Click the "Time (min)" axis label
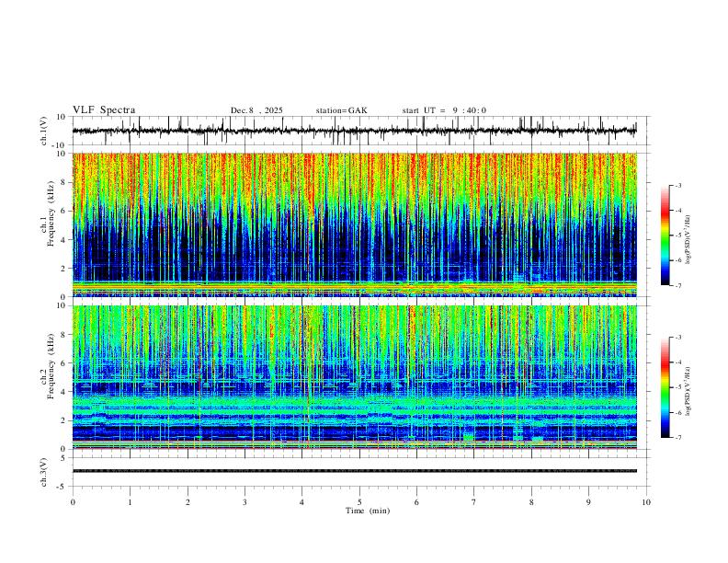Screen dimensions: 728x563 [368, 511]
